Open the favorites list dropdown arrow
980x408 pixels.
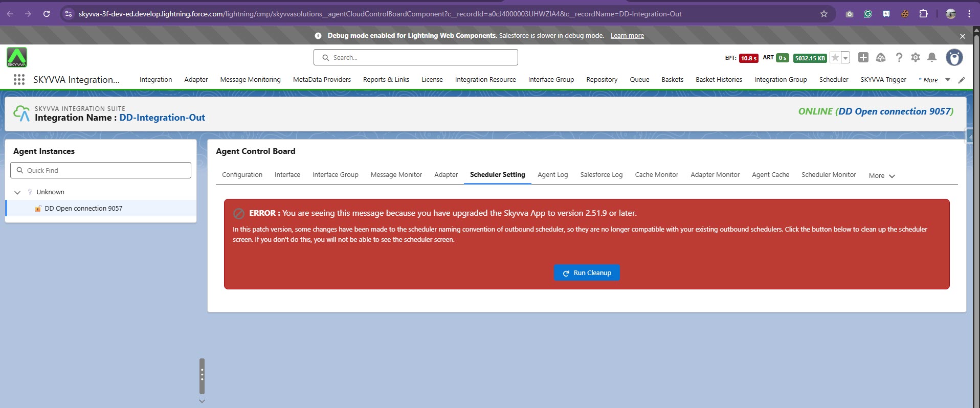(x=845, y=58)
